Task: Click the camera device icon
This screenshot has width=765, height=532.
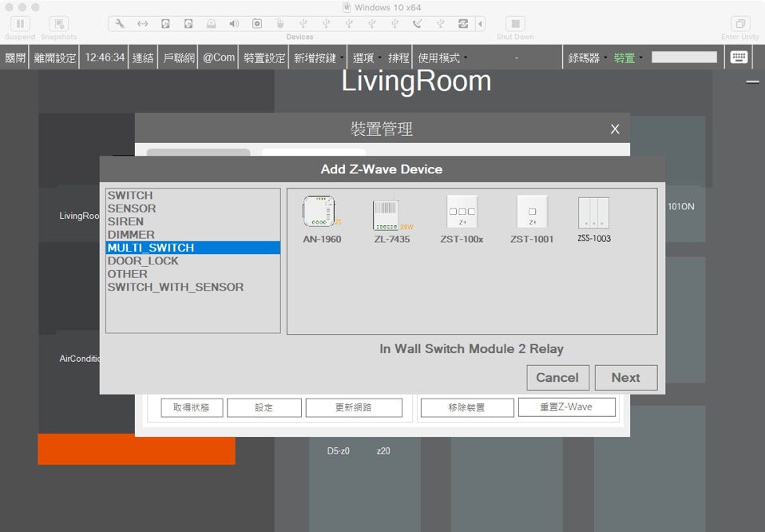Action: click(257, 23)
